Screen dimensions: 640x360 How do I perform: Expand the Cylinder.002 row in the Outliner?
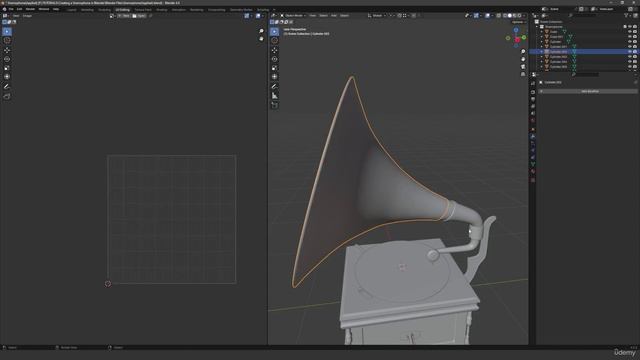point(542,52)
